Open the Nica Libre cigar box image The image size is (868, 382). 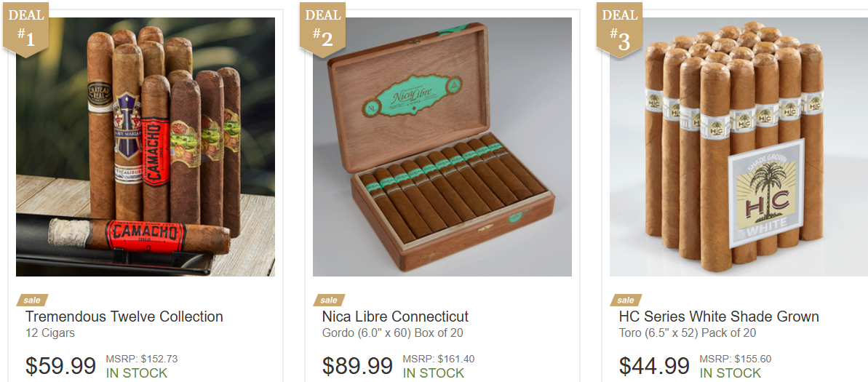tap(442, 147)
